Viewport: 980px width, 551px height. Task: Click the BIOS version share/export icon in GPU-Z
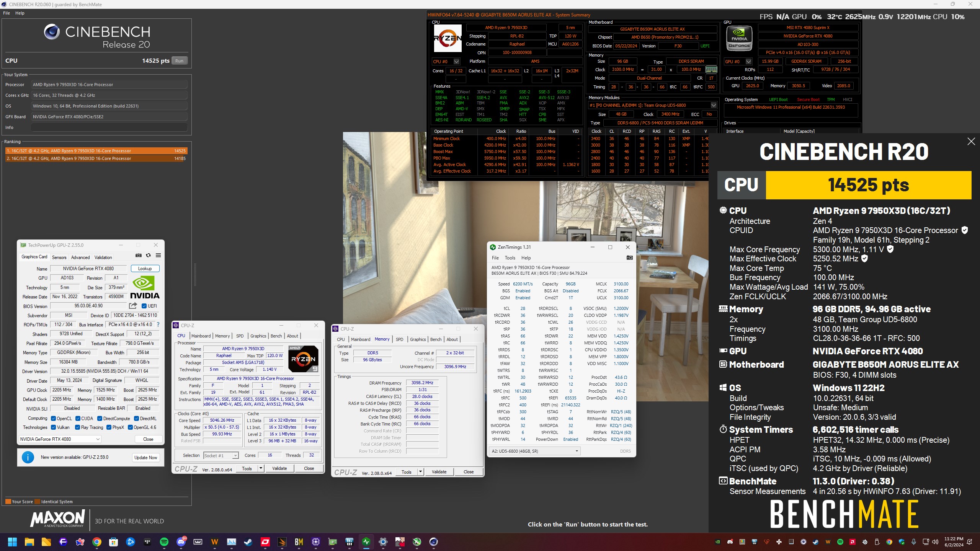133,306
